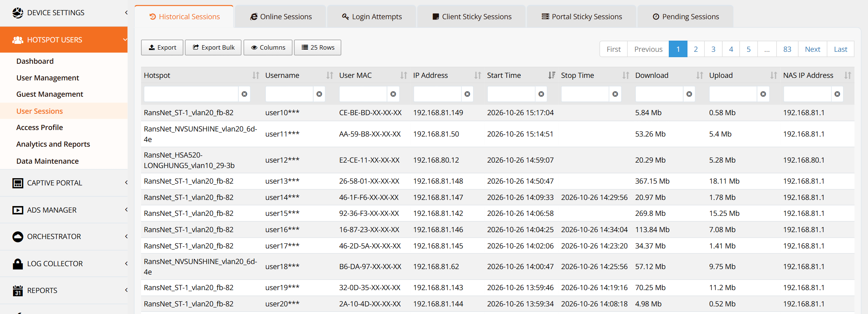Click the Username filter input box

(289, 94)
